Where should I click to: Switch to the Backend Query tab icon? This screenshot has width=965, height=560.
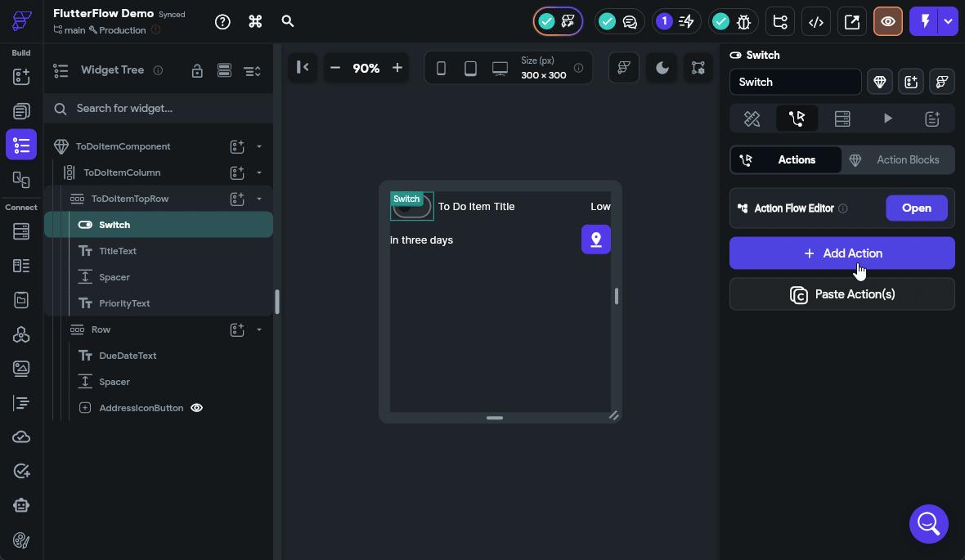[x=842, y=119]
